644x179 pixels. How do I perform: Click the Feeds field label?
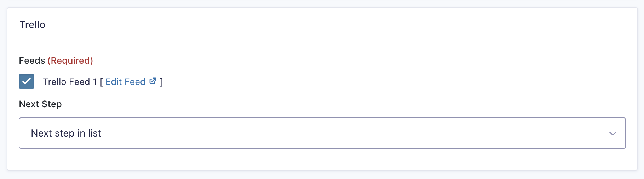point(32,60)
